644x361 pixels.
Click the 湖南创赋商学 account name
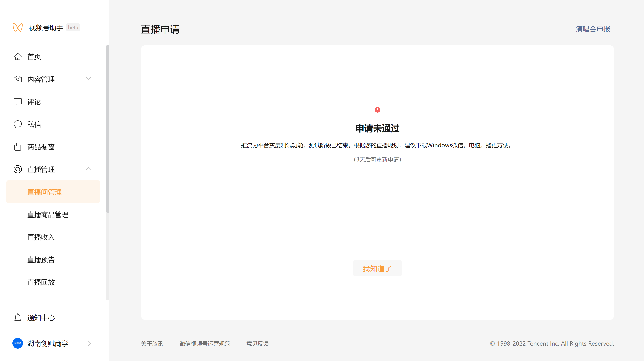click(48, 343)
